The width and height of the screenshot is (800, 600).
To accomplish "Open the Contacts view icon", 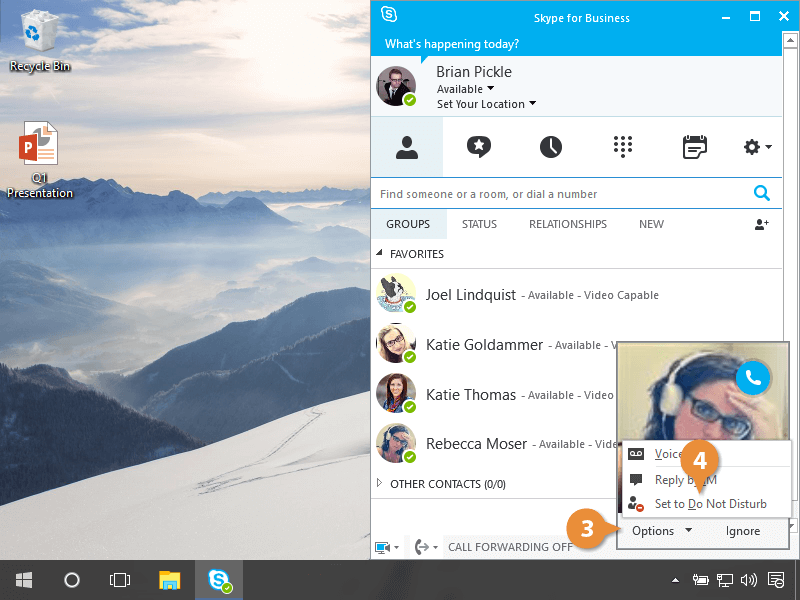I will 406,147.
